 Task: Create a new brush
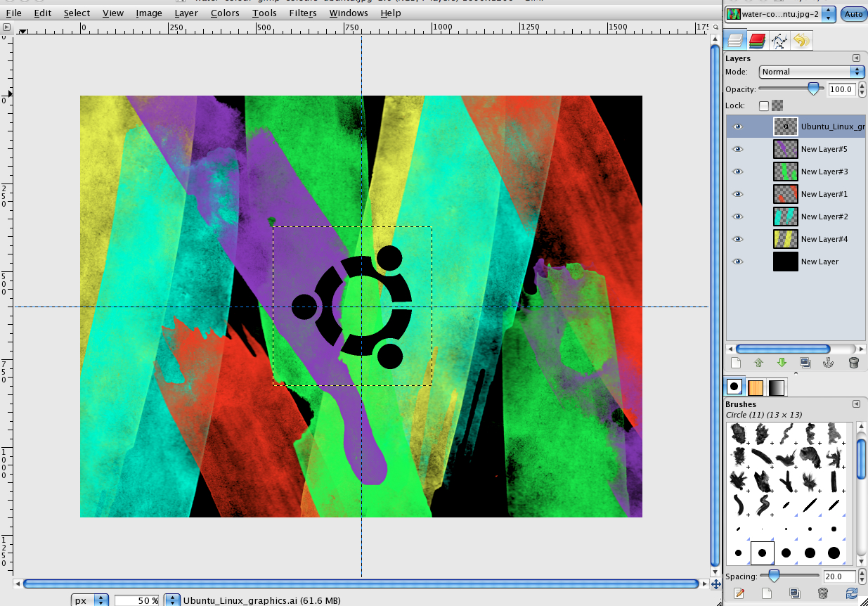coord(767,593)
